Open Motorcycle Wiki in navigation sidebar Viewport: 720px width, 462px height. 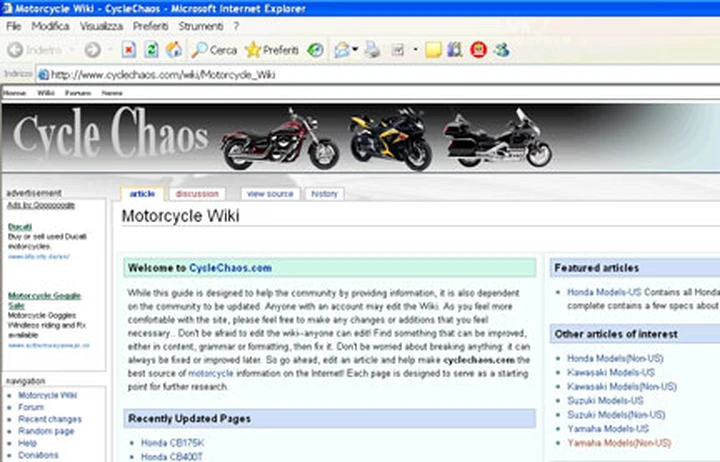click(x=48, y=395)
